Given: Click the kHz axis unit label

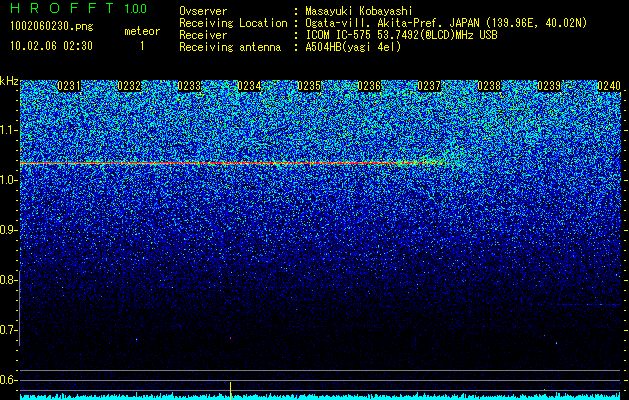Looking at the screenshot, I should pos(9,81).
